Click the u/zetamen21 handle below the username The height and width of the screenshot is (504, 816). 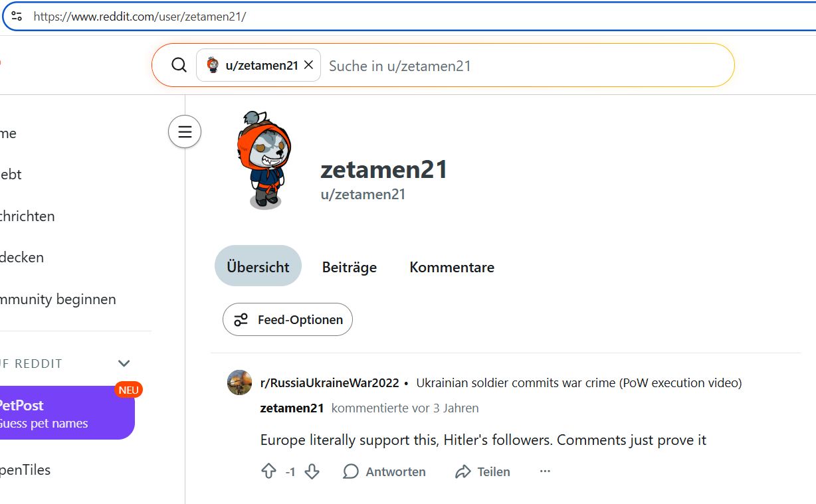363,194
